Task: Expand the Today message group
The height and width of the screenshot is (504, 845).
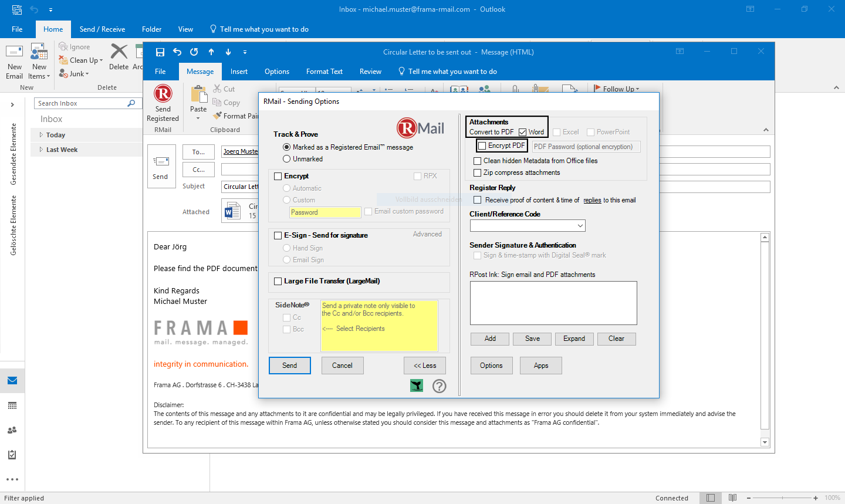Action: [41, 135]
